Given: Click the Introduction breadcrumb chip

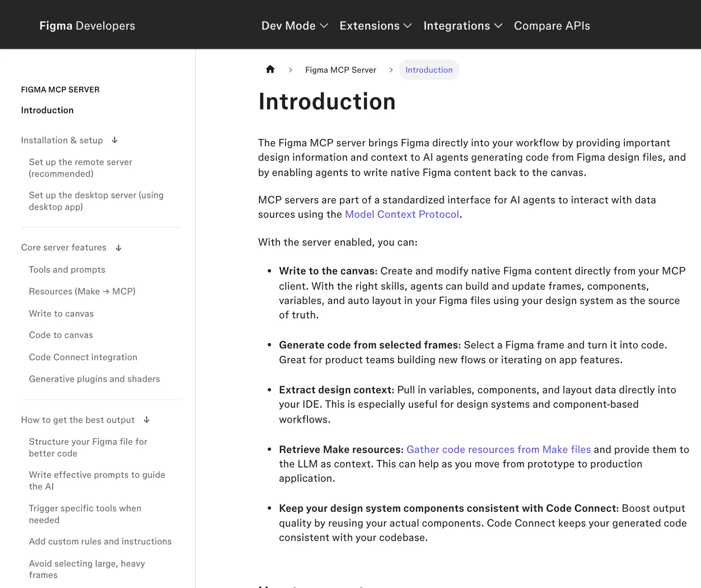Looking at the screenshot, I should [429, 70].
